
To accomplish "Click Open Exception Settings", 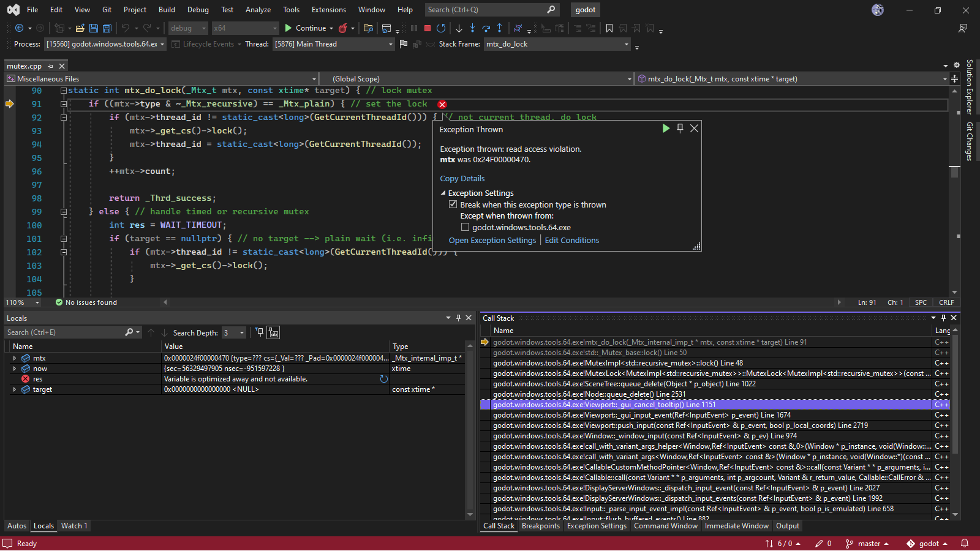I will [492, 240].
